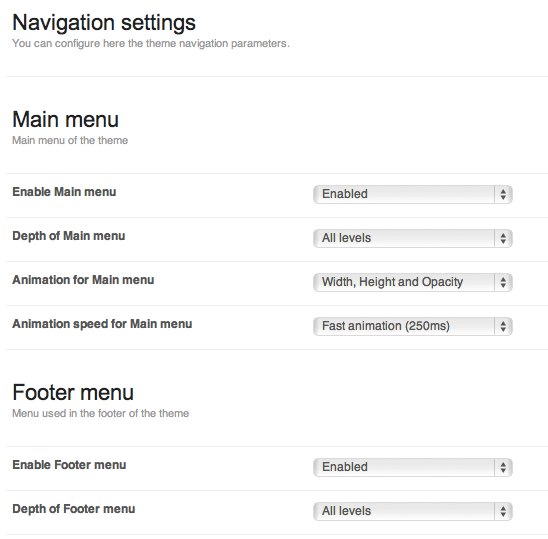
Task: Click the arrows icon on Animation for Main menu select
Action: (x=503, y=282)
